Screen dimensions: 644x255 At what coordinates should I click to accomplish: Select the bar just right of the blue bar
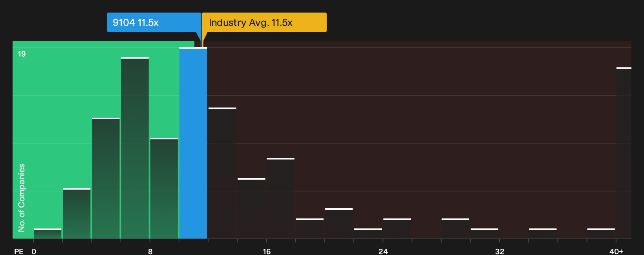222,173
